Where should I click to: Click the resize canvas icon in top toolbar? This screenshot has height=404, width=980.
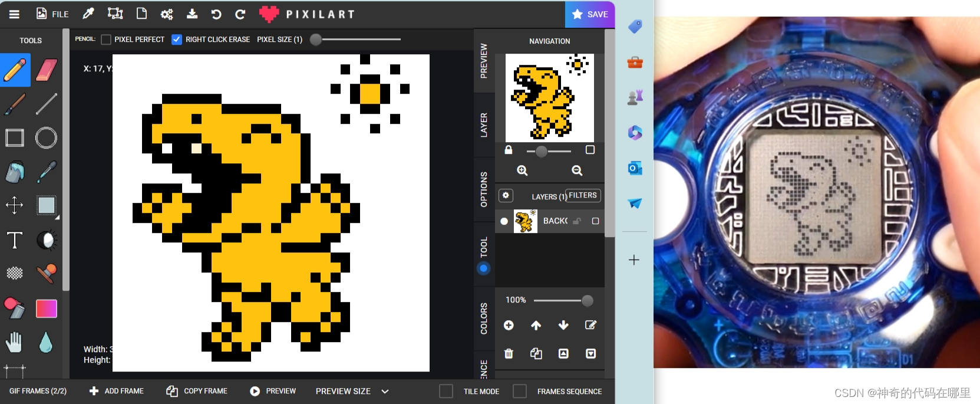pos(115,14)
